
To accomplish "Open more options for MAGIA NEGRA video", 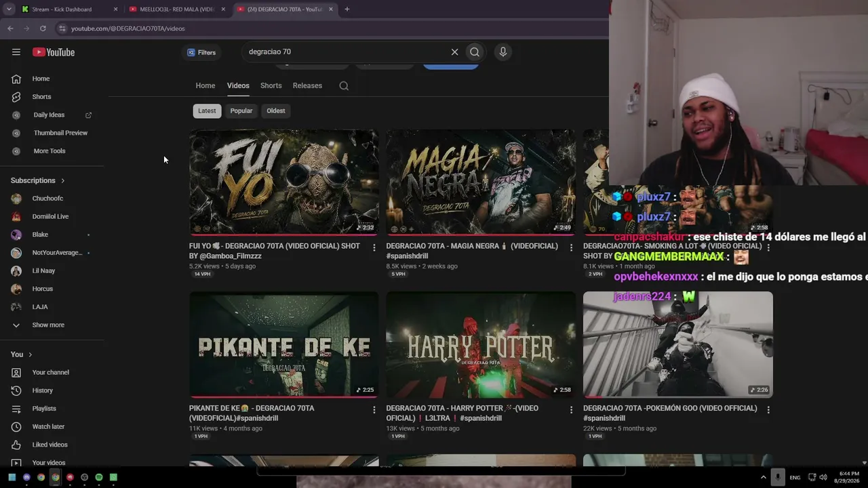I will (x=571, y=247).
